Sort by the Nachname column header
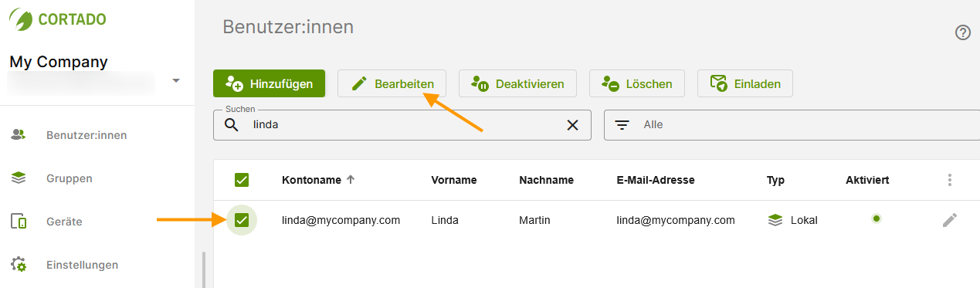This screenshot has height=288, width=980. pos(546,180)
